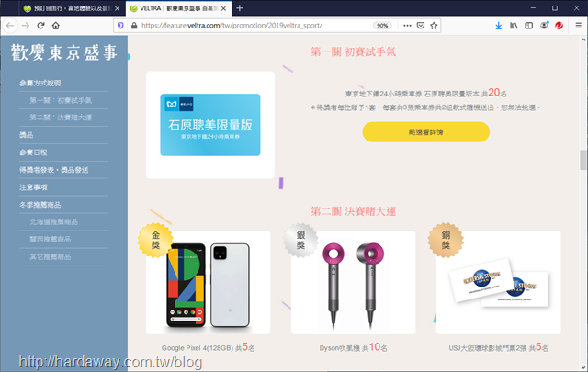Open a new browser tab
This screenshot has width=588, height=372.
click(240, 8)
